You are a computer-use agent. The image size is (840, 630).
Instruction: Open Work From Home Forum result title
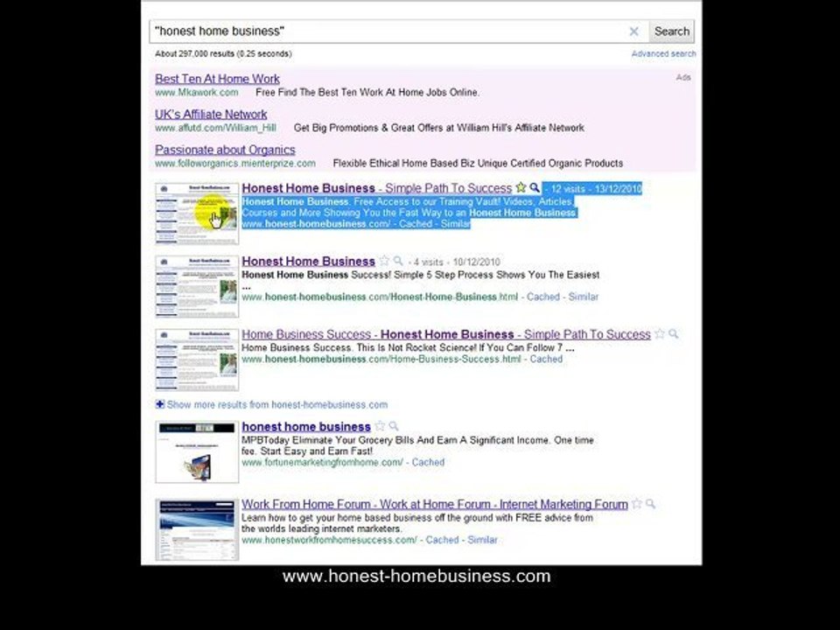(435, 505)
